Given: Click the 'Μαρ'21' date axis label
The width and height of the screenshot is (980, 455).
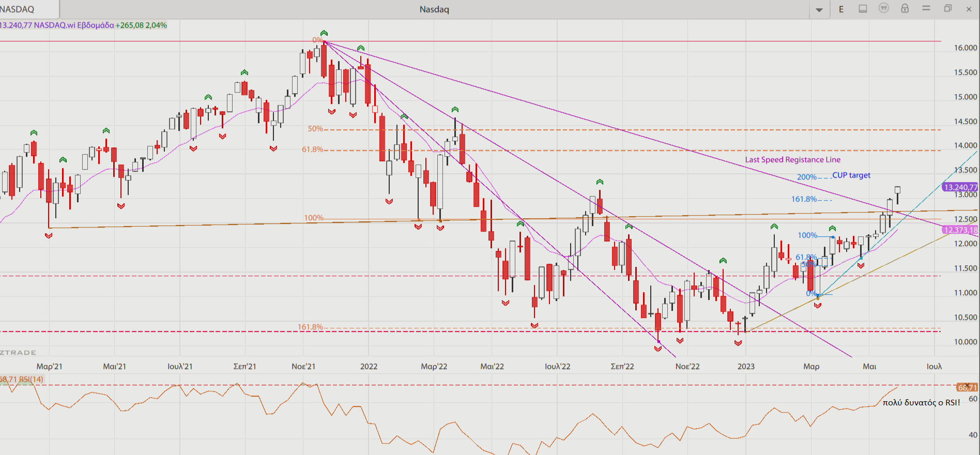Looking at the screenshot, I should (x=49, y=366).
